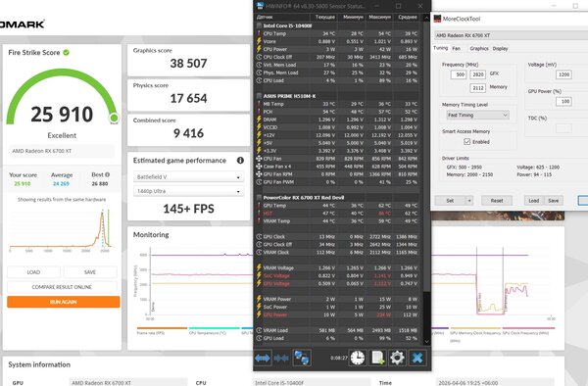Click the fan icon on the GPU Fan RPM row
Screen dimensions: 588x386
point(259,174)
